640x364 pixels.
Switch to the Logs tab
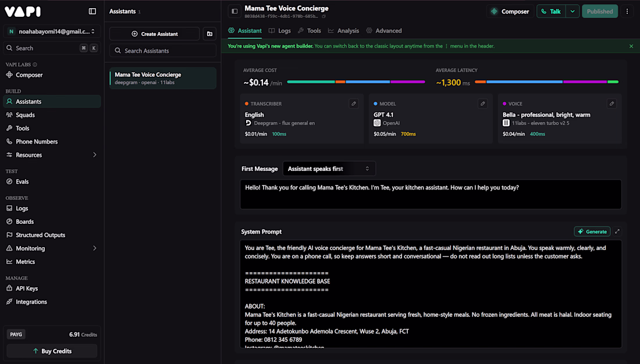pos(280,31)
